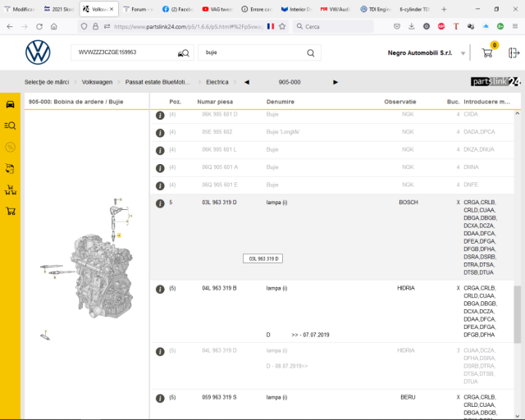Click the HIDRIA remark of part 04L 963 319 B

pos(406,288)
